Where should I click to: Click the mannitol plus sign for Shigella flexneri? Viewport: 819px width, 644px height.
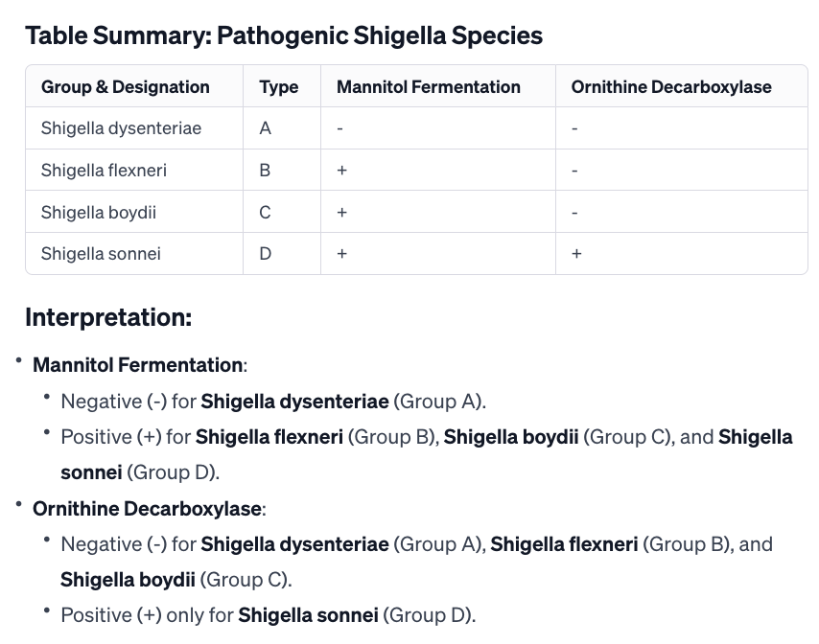tap(341, 171)
